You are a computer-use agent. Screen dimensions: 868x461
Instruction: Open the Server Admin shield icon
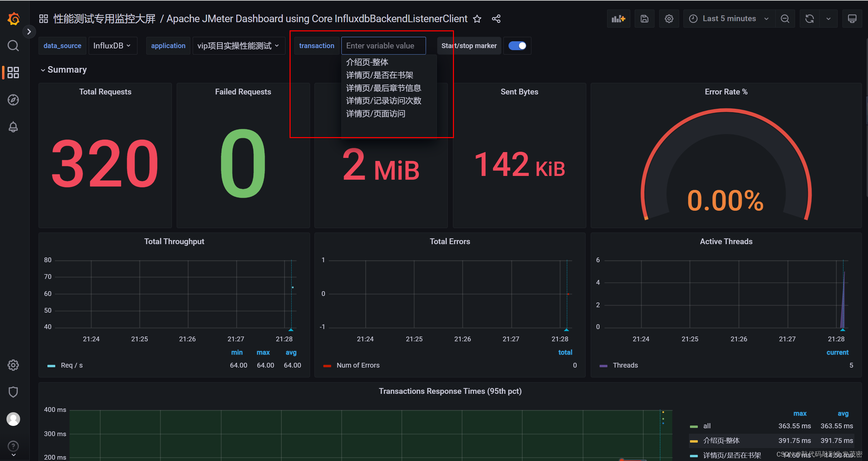pyautogui.click(x=13, y=392)
